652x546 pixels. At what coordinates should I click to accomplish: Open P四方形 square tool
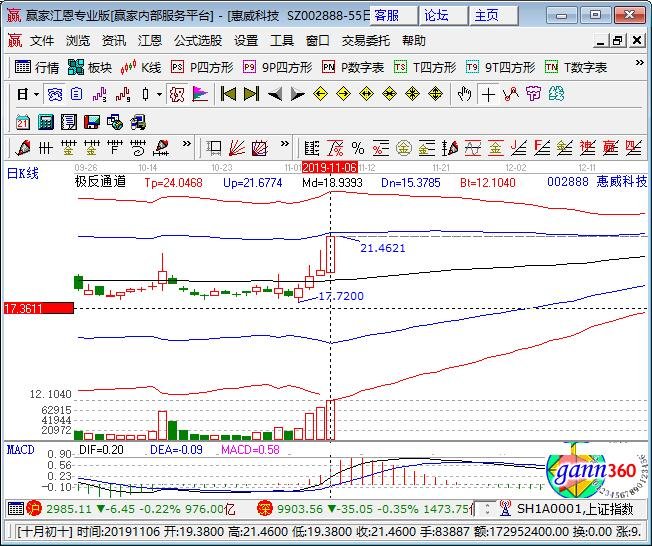tap(202, 67)
